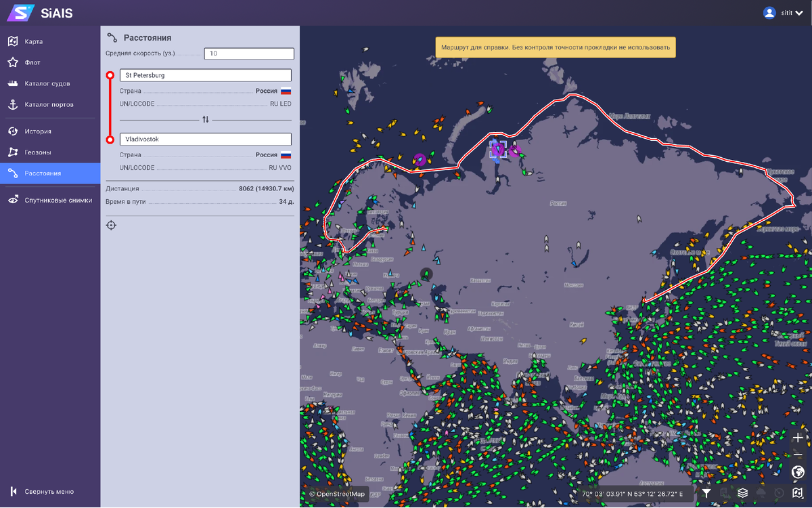Click the Vladivostok destination port field
This screenshot has height=508, width=812.
pos(206,139)
